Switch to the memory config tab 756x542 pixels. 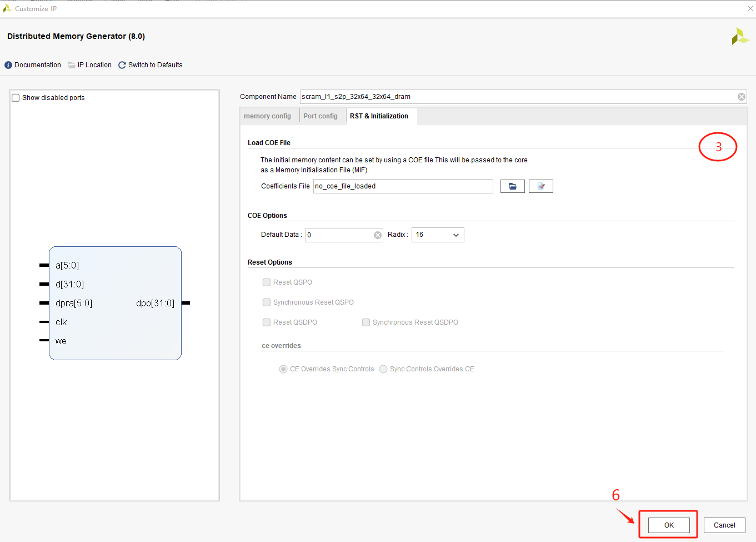pos(269,116)
